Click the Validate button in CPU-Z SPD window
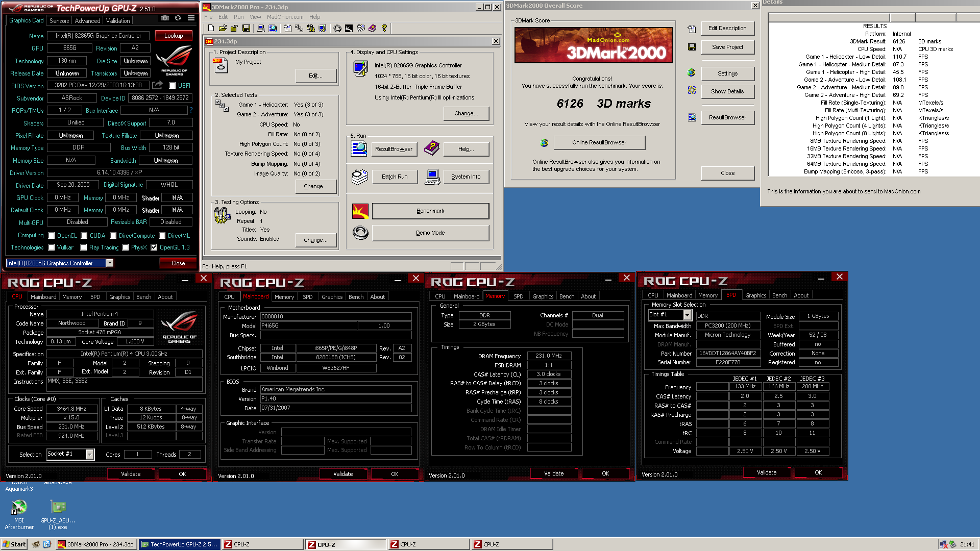This screenshot has width=980, height=551. tap(767, 472)
